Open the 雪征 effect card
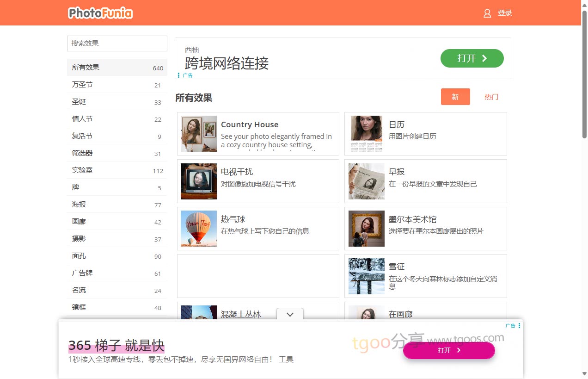This screenshot has width=588, height=379. point(425,276)
